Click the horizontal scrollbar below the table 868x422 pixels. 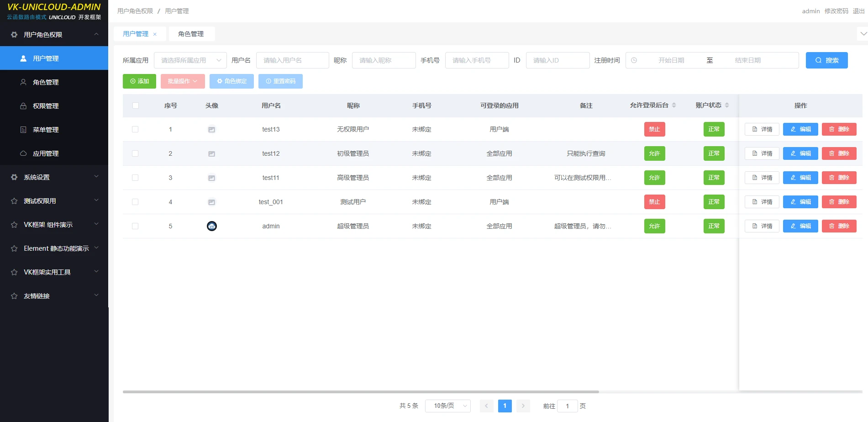tap(361, 392)
